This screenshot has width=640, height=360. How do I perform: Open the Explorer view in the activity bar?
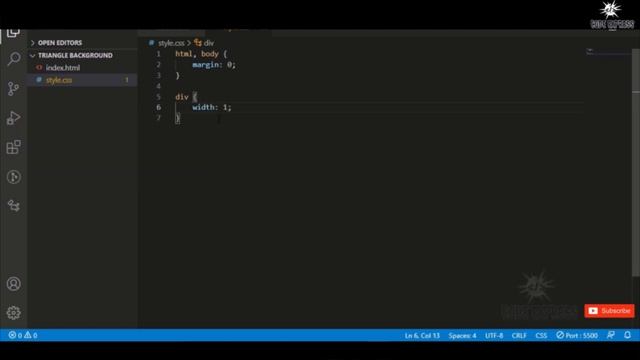(13, 33)
